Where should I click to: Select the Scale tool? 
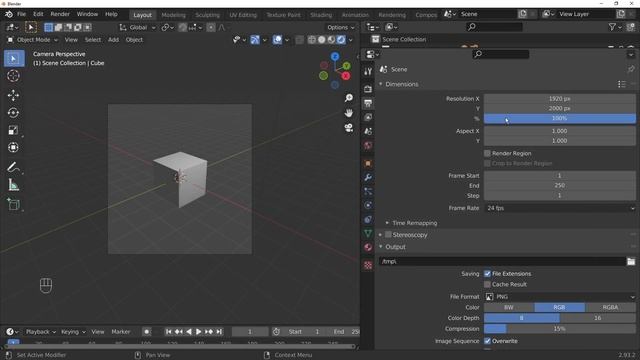[13, 130]
